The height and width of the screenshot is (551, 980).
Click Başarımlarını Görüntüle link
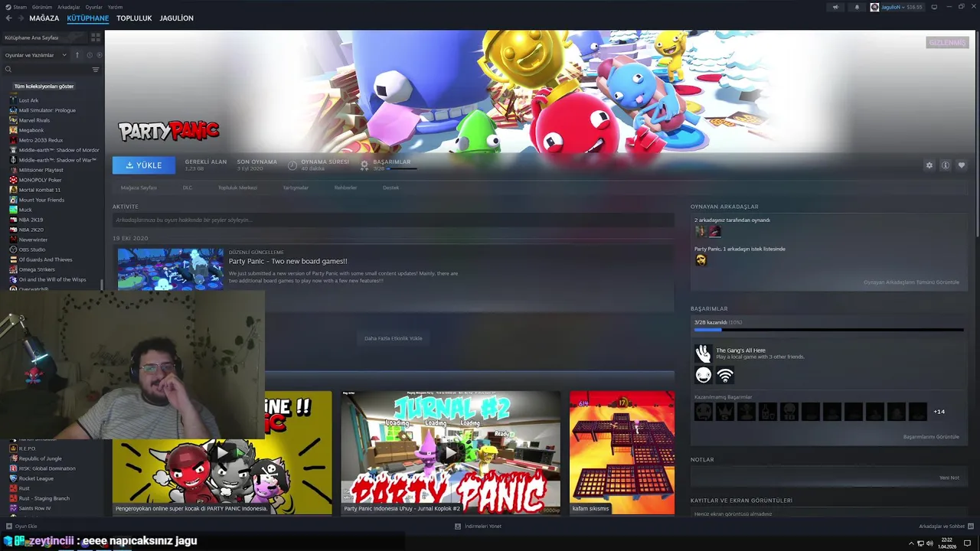(931, 437)
